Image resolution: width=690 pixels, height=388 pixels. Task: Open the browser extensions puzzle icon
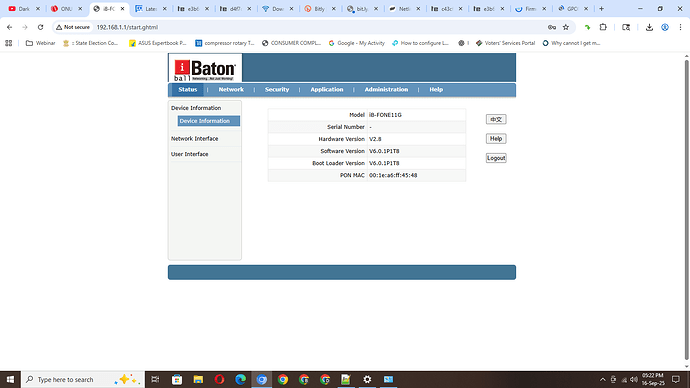(x=603, y=27)
